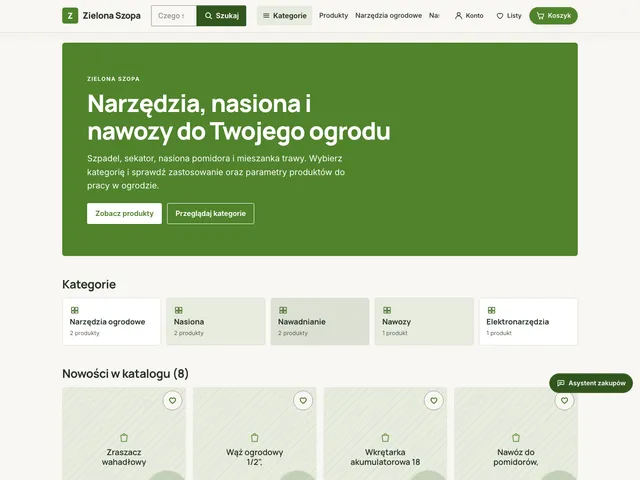Add Nawóz do pomidorów to favorites heart
This screenshot has height=480, width=640.
[564, 401]
